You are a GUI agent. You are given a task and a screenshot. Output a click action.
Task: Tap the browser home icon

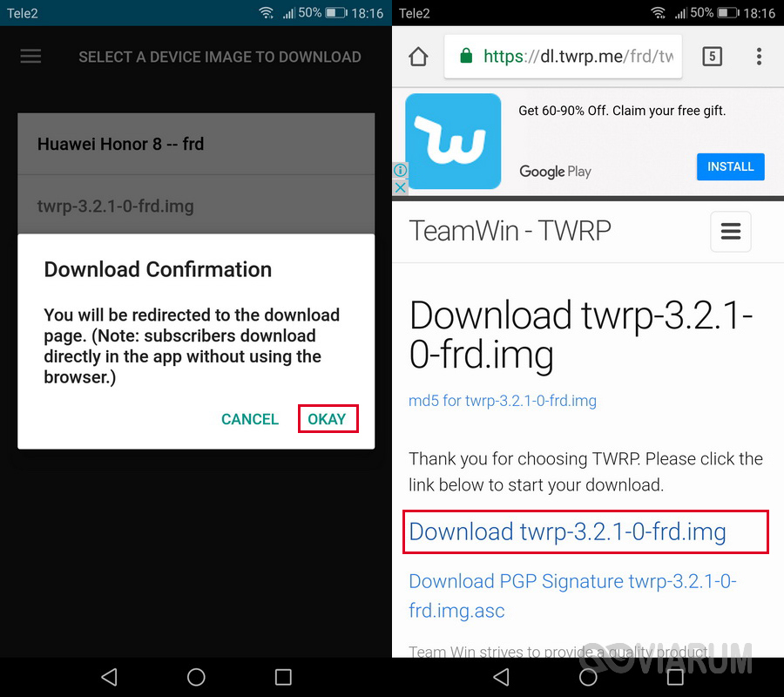point(418,57)
